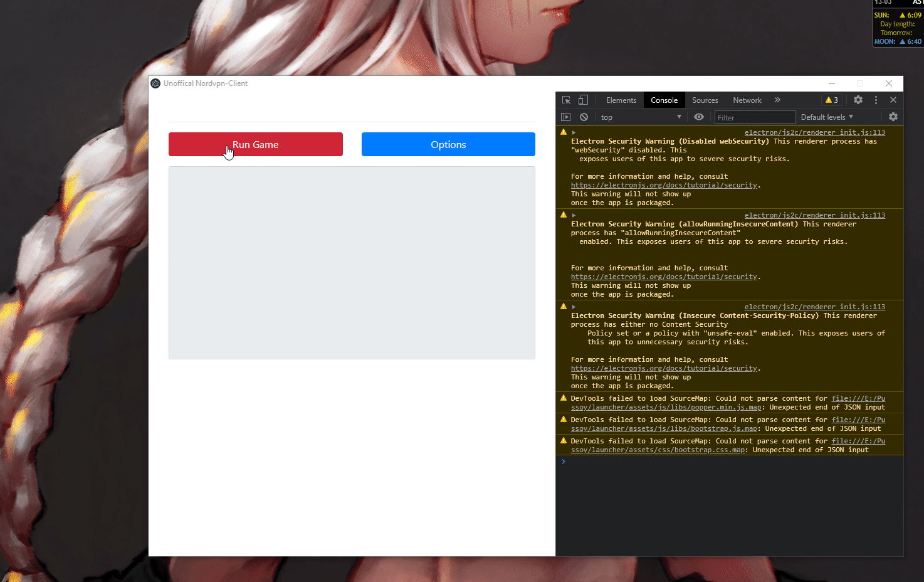
Task: Activate the inspect element picker icon
Action: click(566, 100)
